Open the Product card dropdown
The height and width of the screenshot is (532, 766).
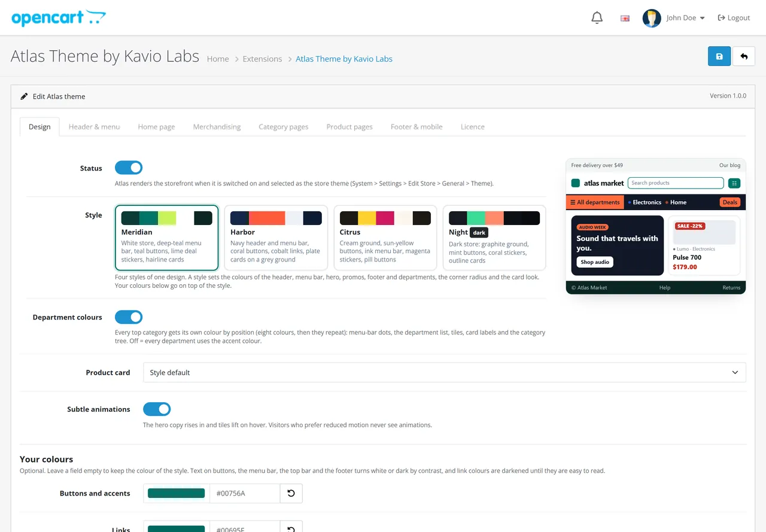[x=445, y=372]
